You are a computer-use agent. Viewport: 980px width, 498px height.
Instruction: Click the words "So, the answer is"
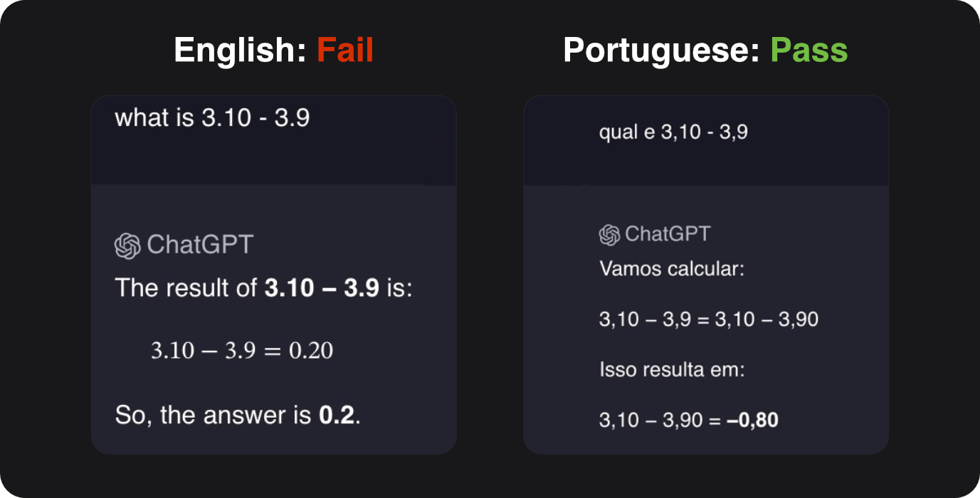(214, 415)
